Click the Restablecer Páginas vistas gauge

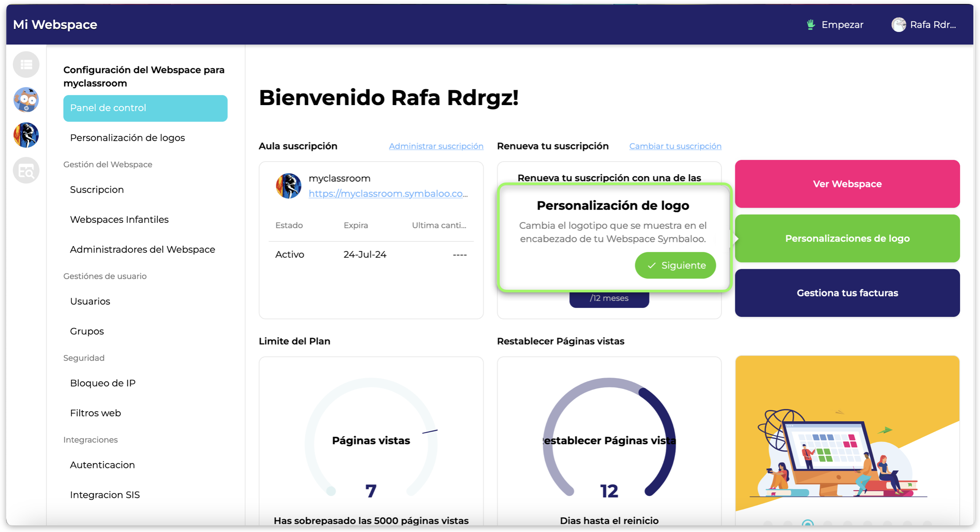(x=609, y=438)
